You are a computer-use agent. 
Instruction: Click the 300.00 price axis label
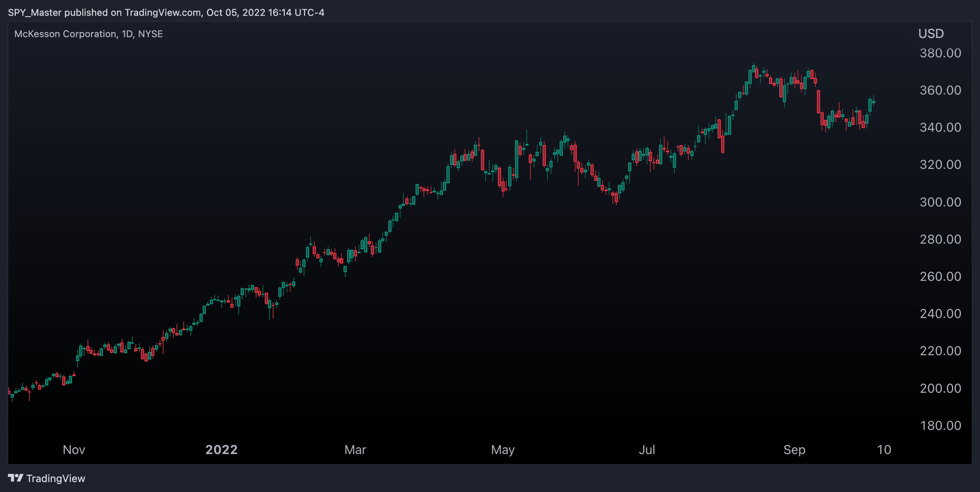point(940,202)
